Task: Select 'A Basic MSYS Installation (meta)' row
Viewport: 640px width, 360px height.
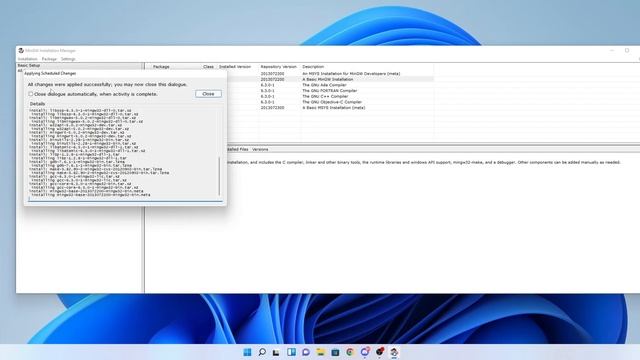Action: (x=330, y=108)
